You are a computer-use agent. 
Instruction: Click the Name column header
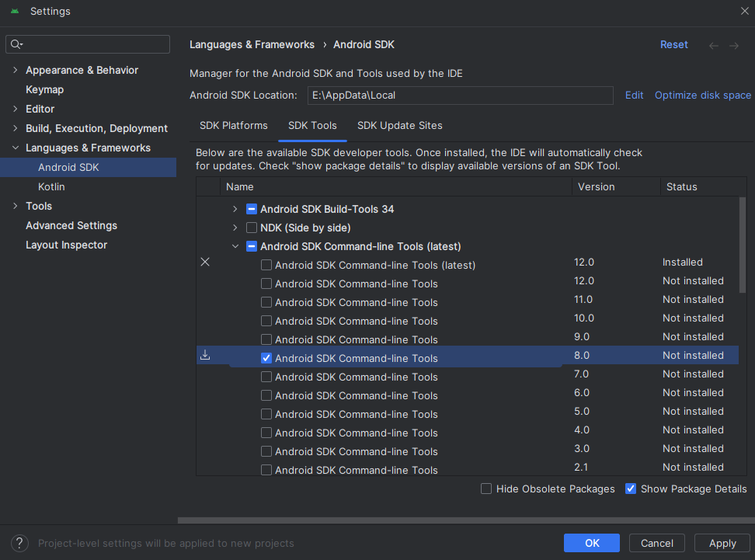click(396, 187)
